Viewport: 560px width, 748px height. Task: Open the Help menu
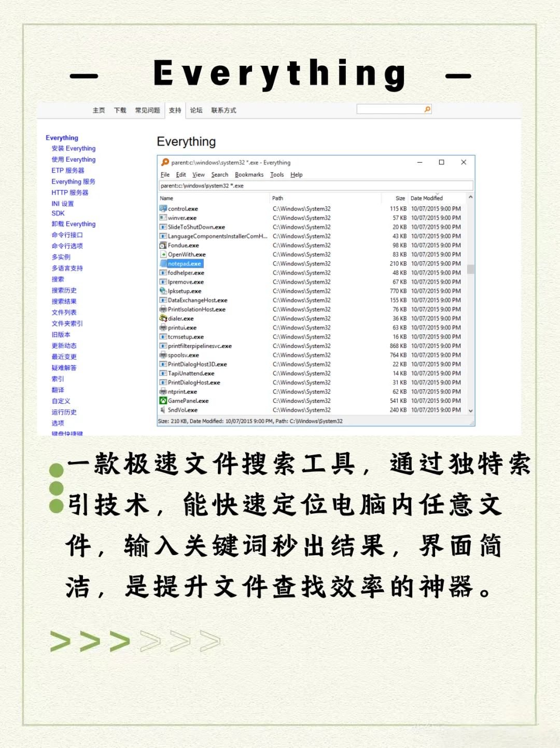[297, 175]
